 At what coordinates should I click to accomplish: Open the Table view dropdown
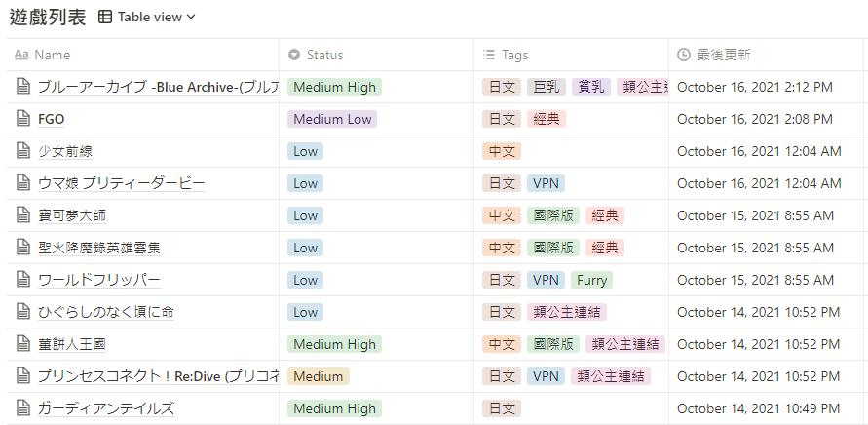(x=147, y=18)
